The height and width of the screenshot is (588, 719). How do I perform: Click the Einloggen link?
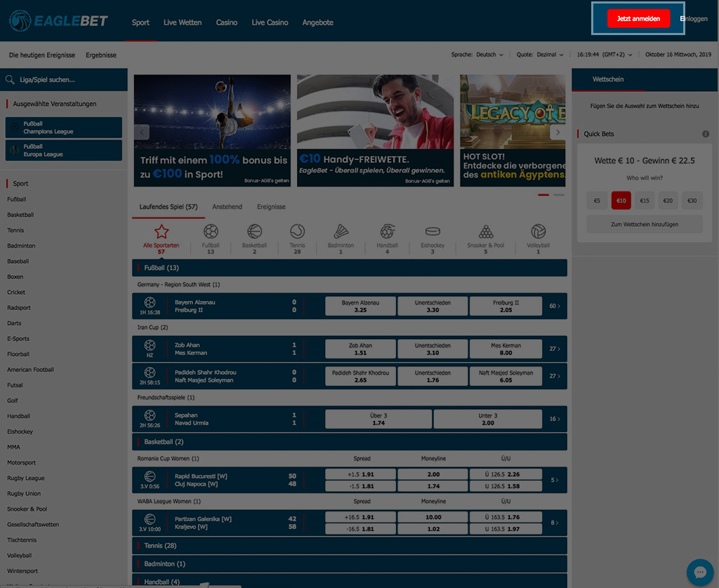(x=694, y=19)
